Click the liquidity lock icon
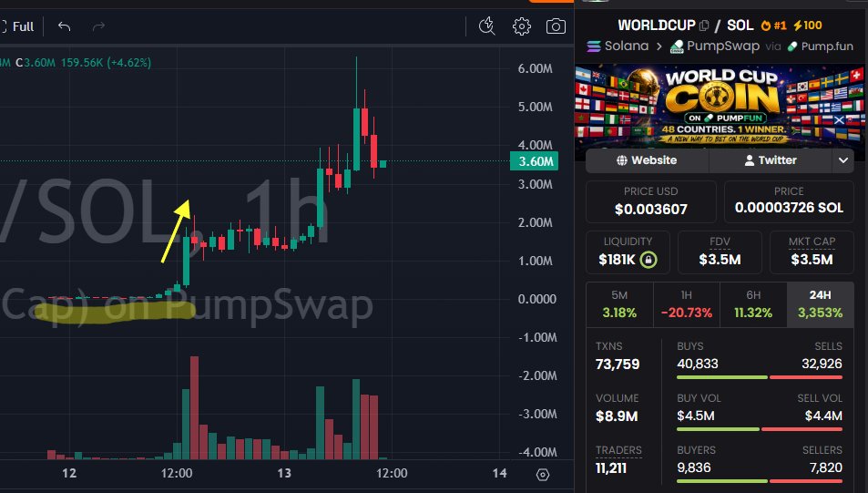 tap(648, 259)
